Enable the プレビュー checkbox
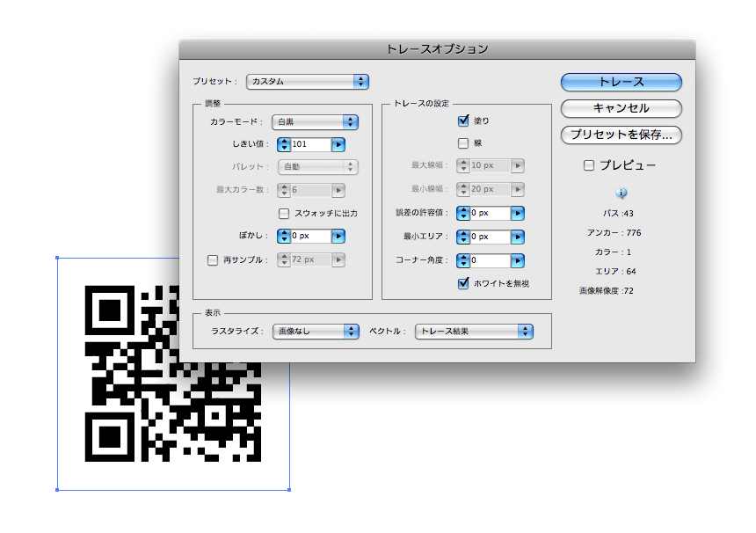The height and width of the screenshot is (533, 756). (x=589, y=165)
